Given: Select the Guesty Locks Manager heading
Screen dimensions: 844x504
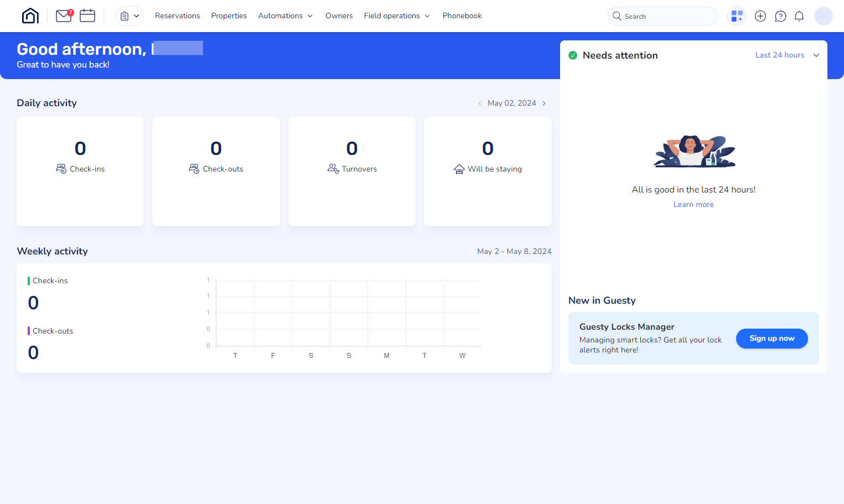Looking at the screenshot, I should pos(627,327).
